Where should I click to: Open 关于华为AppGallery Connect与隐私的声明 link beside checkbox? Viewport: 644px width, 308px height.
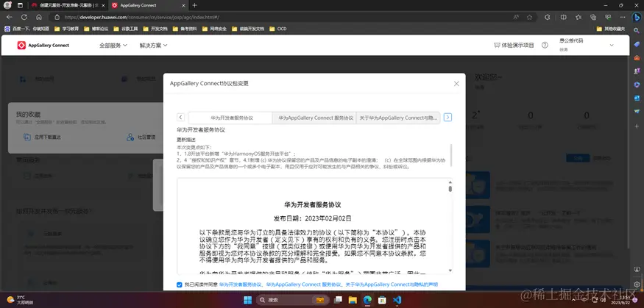[392, 284]
